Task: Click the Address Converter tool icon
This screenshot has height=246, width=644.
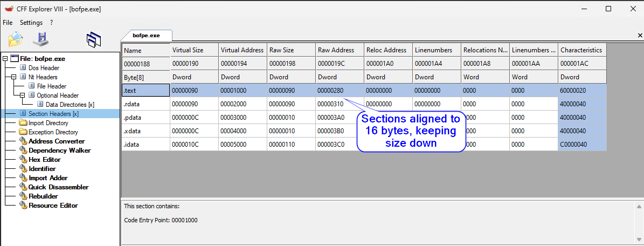Action: pos(23,141)
